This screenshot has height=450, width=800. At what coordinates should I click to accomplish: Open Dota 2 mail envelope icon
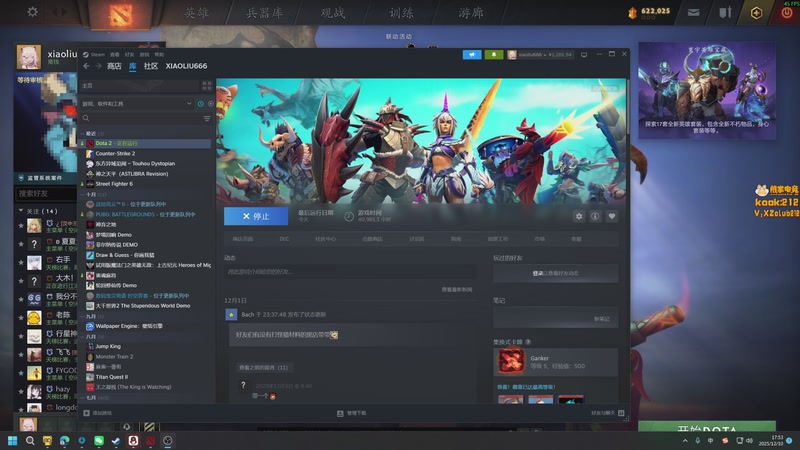point(693,12)
